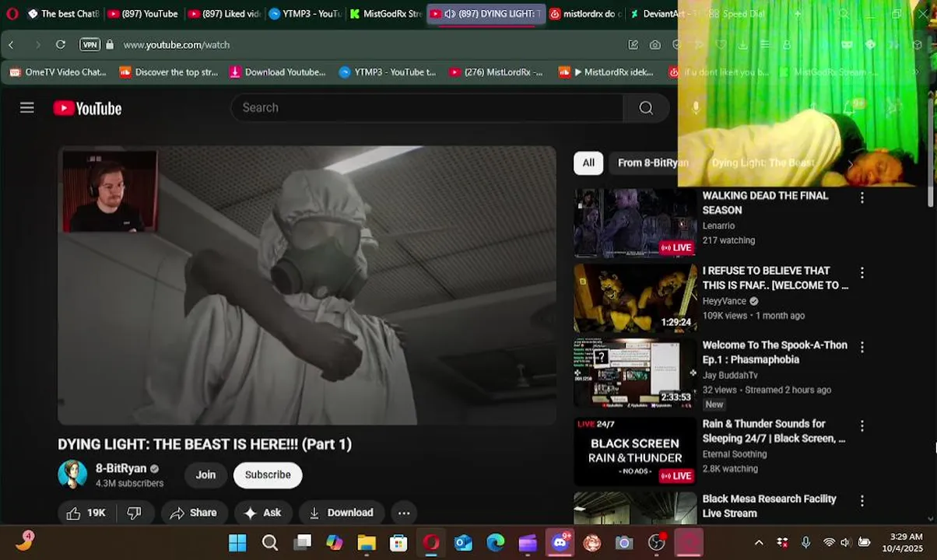Click the edit page icon in address bar
Screen dimensions: 937x560
[x=633, y=44]
